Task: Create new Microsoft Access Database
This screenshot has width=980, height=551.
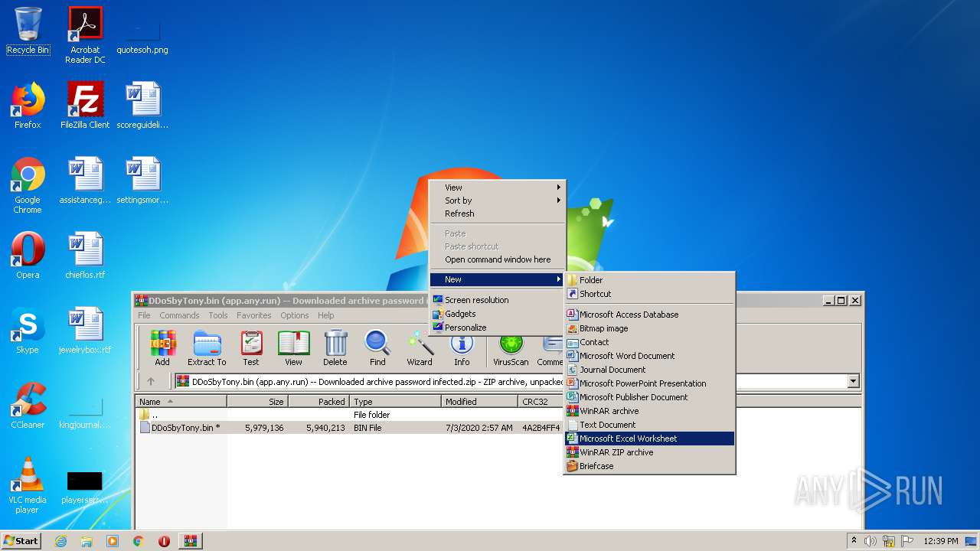Action: point(649,315)
